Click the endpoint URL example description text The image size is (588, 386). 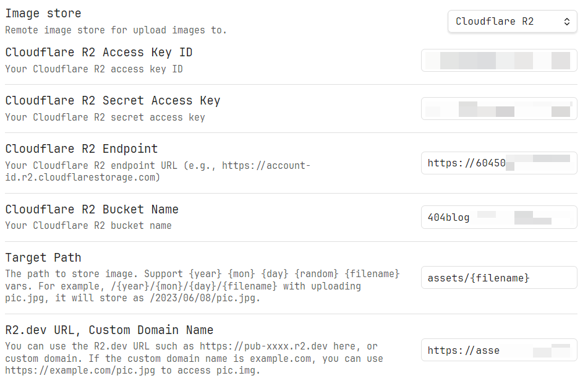tap(158, 171)
